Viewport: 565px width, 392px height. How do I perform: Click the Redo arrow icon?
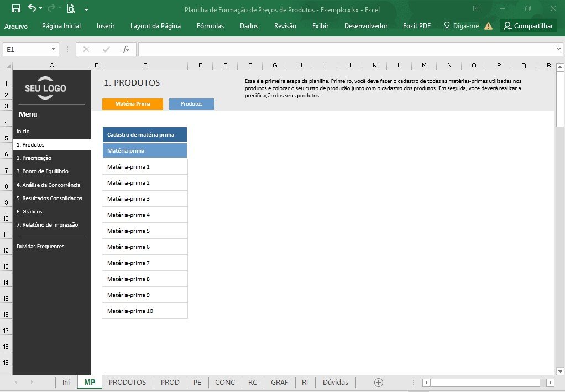click(51, 8)
